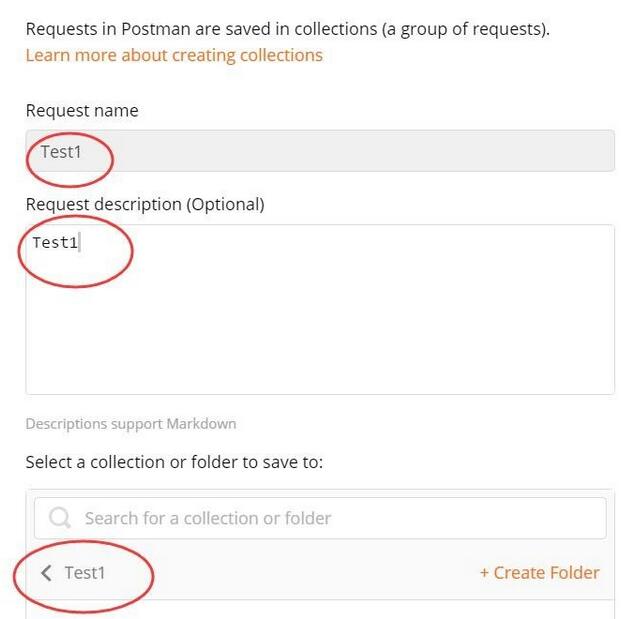
Task: Click inside the Request description text area
Action: 320,300
